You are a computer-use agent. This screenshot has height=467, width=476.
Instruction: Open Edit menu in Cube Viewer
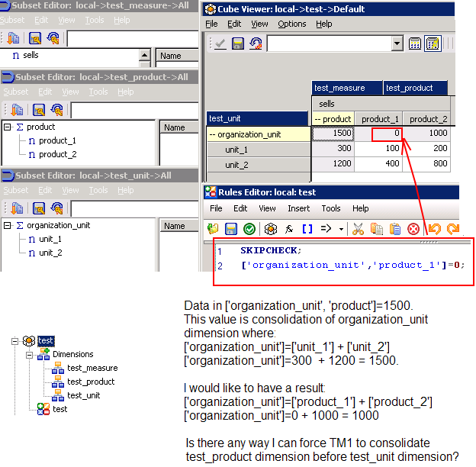point(234,24)
